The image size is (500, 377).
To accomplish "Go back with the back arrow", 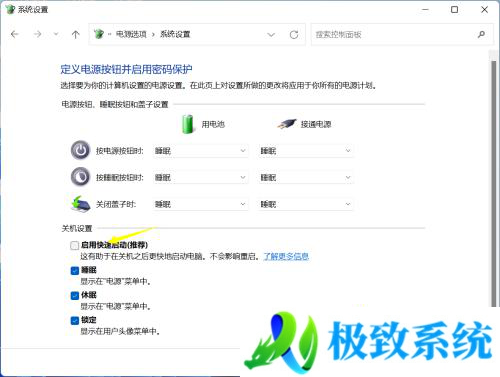I will [15, 34].
